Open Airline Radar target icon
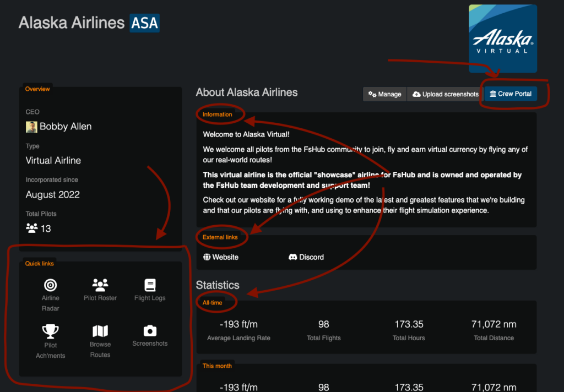Image resolution: width=564 pixels, height=392 pixels. (50, 285)
